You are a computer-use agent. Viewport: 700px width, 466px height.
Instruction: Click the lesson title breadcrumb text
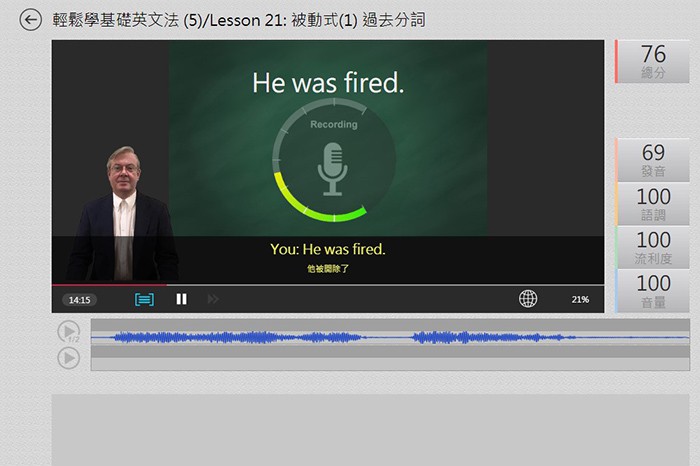pyautogui.click(x=238, y=20)
